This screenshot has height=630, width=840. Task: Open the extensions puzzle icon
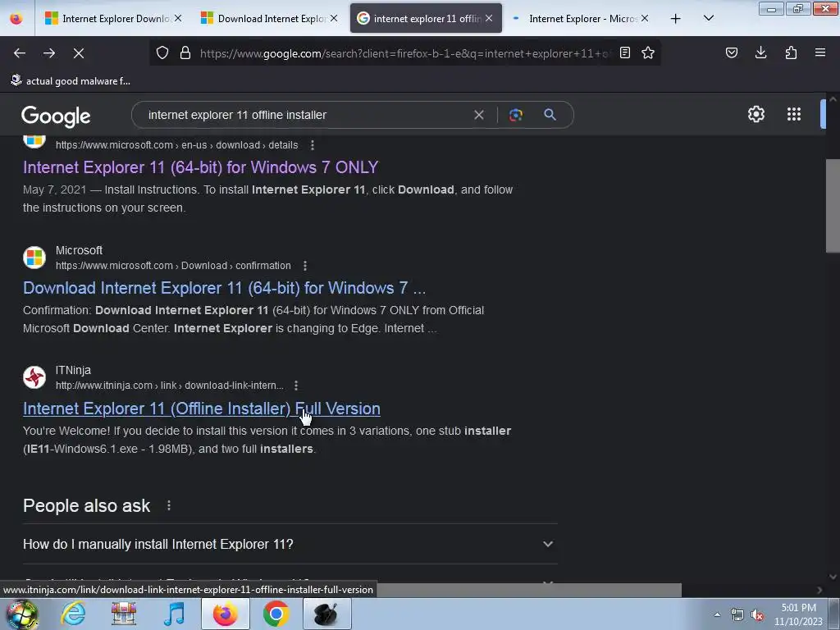(x=791, y=52)
